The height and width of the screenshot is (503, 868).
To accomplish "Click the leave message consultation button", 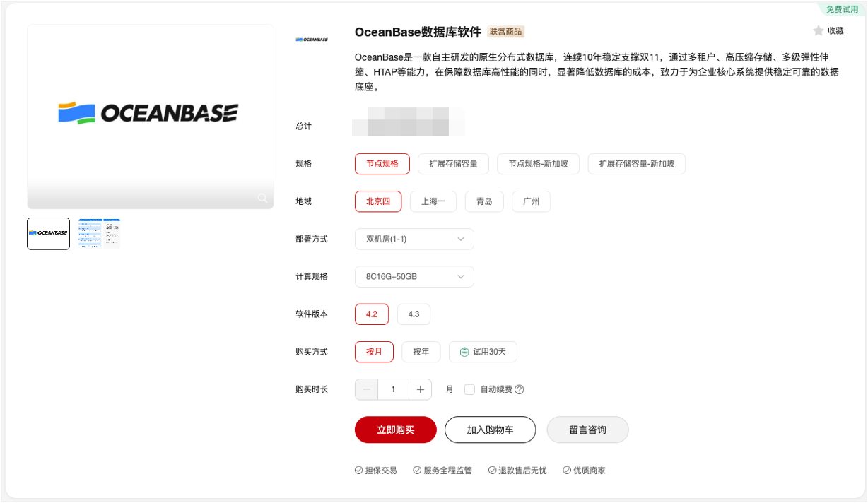I will point(588,430).
